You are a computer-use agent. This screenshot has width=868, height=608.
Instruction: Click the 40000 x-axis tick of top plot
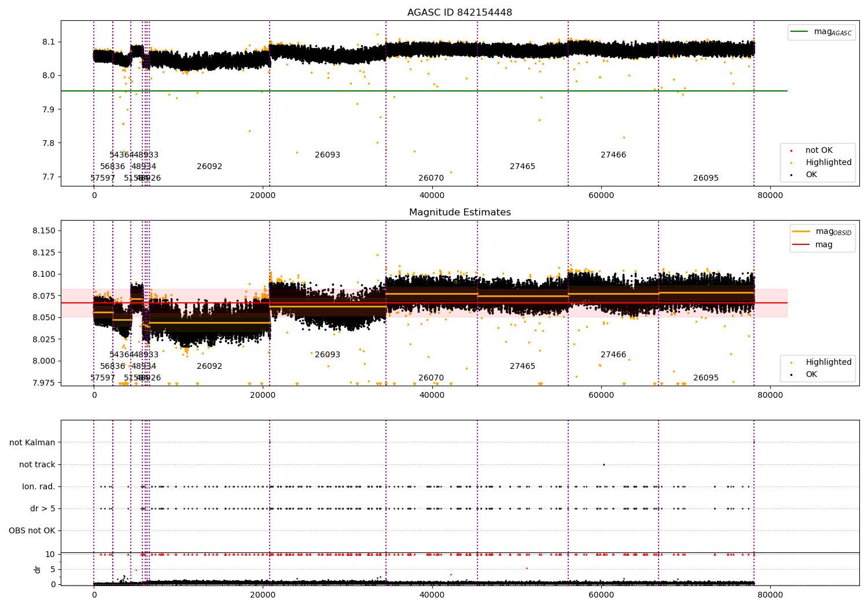[x=432, y=196]
